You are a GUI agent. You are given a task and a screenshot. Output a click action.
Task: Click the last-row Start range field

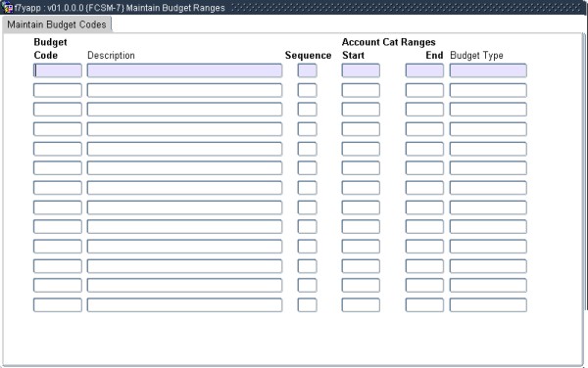pos(361,304)
